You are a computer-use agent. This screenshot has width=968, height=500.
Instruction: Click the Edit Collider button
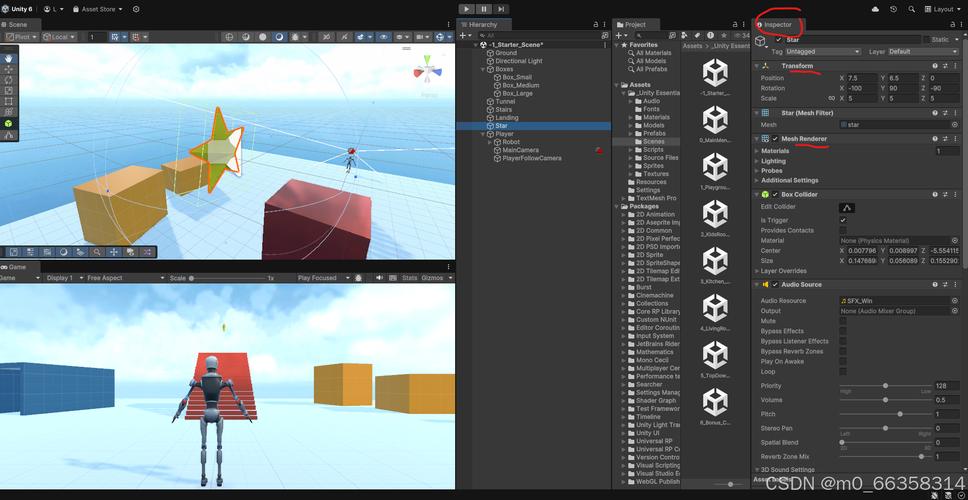[846, 208]
